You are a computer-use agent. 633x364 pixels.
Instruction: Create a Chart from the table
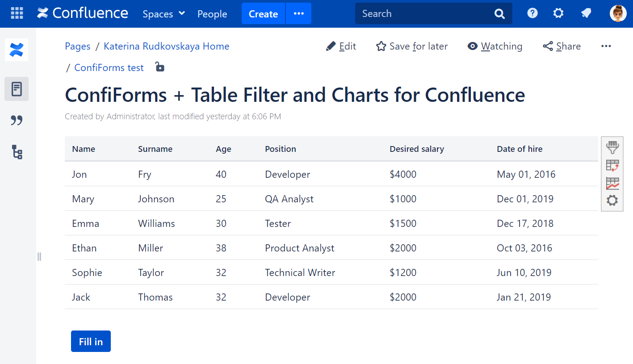[612, 183]
